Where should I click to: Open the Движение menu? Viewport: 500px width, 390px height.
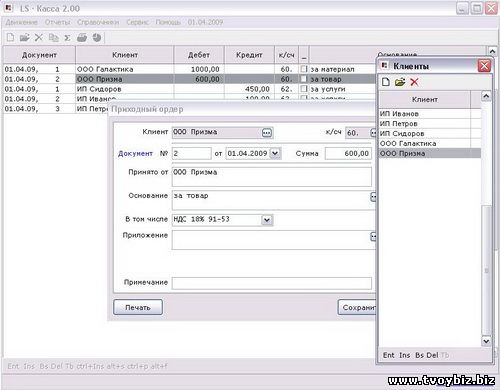[22, 22]
